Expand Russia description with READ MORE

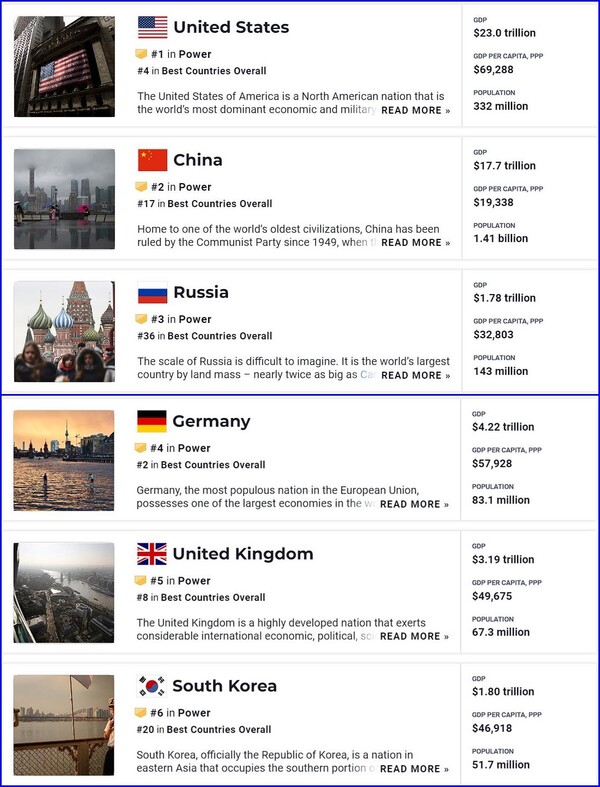(x=415, y=376)
